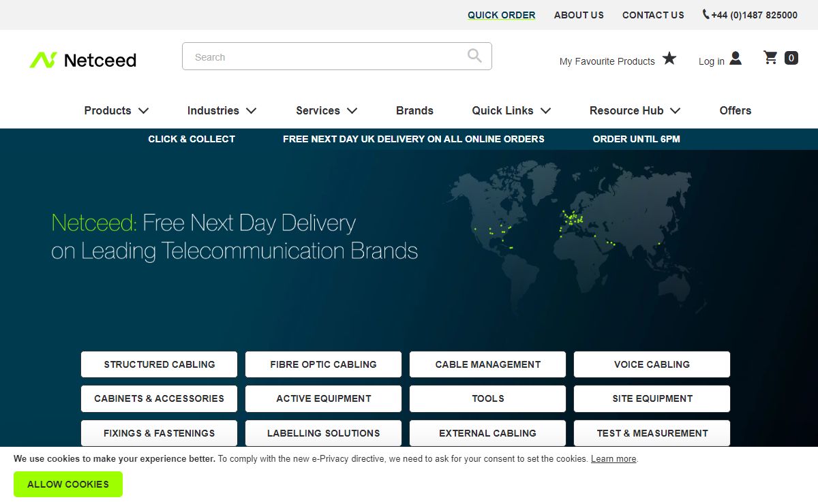Click the Netceed logo
This screenshot has height=504, width=818.
pos(82,60)
